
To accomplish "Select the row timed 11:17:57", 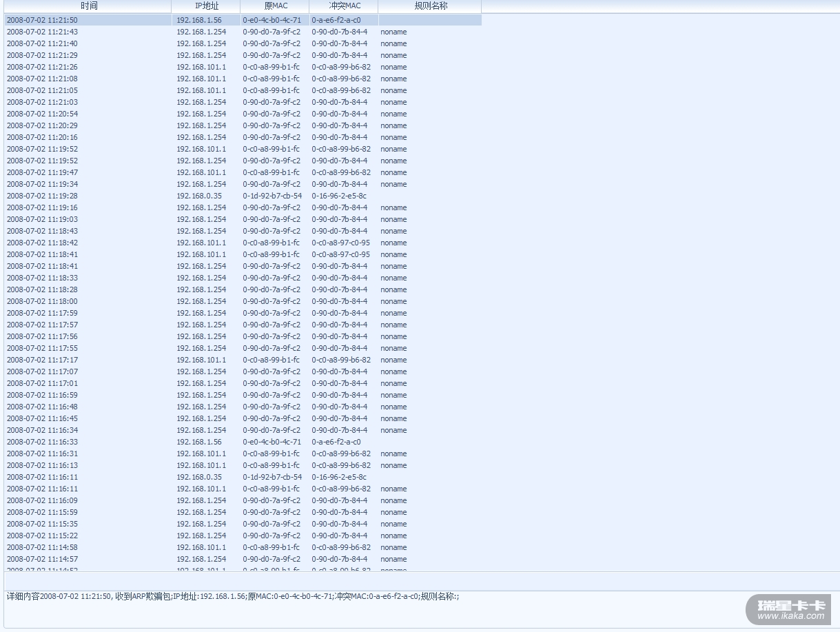I will (x=243, y=325).
